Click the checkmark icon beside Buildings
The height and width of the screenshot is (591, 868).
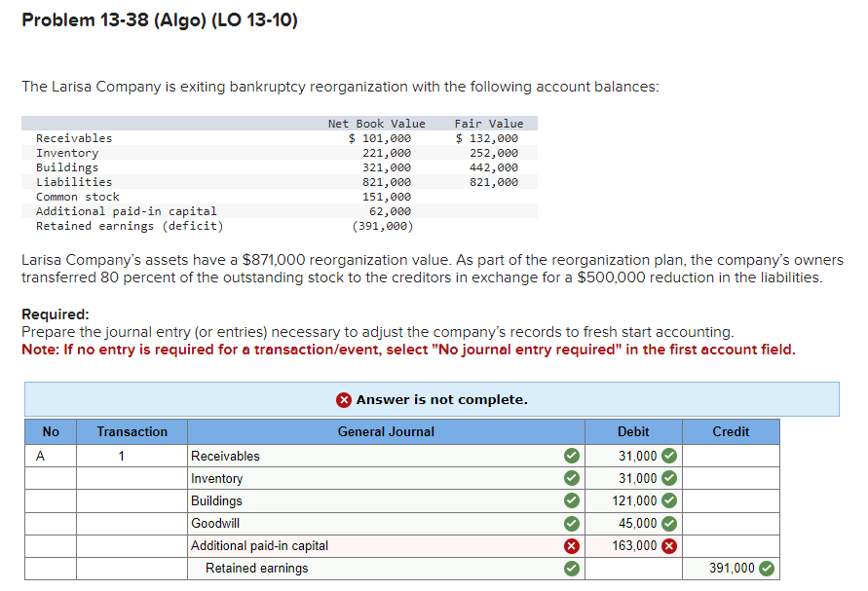tap(572, 500)
